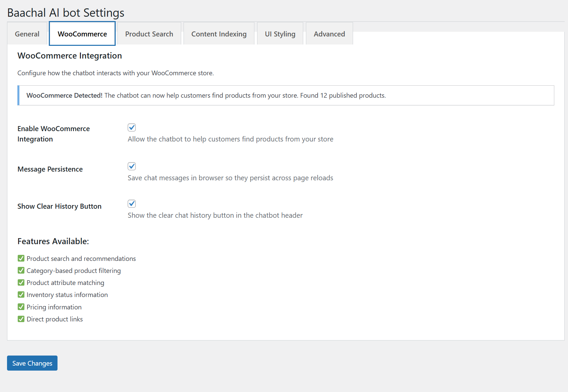This screenshot has width=568, height=392.
Task: Click the Save Changes button
Action: tap(32, 363)
